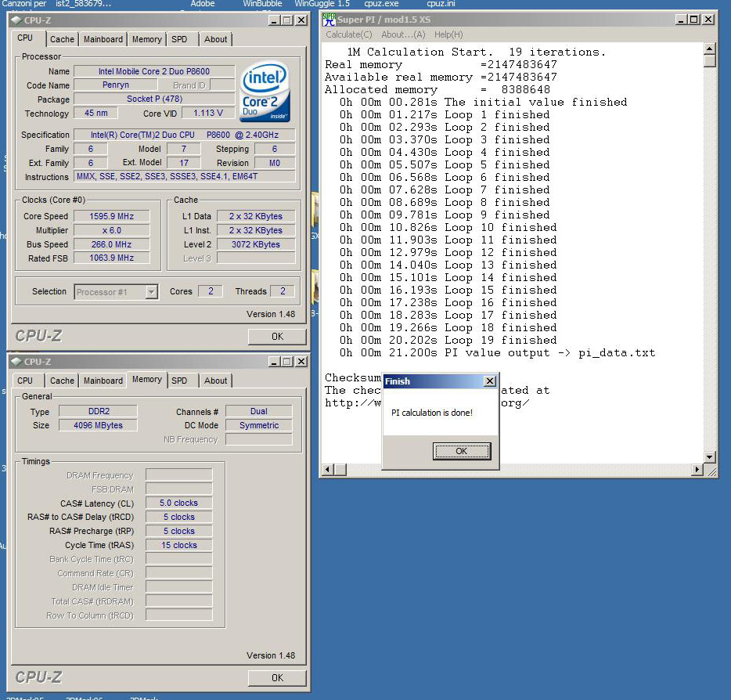The image size is (731, 700).
Task: Close the Finish dialog with X
Action: click(x=489, y=381)
